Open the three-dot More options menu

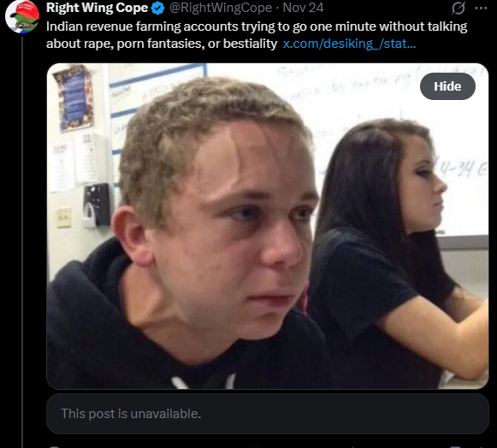[481, 9]
